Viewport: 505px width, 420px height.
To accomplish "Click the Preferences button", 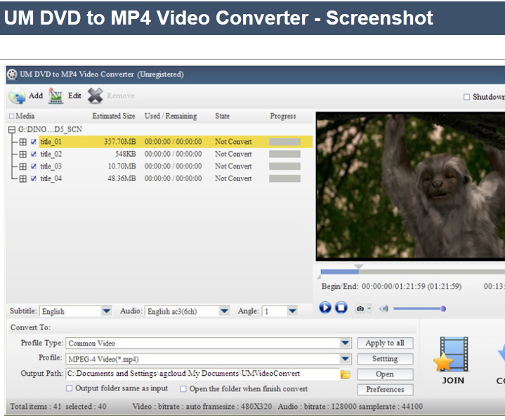I will point(385,389).
